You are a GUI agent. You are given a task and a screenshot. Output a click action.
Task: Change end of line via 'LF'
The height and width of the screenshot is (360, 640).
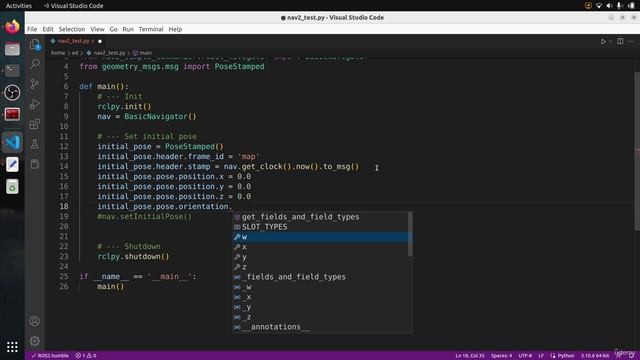(x=541, y=356)
